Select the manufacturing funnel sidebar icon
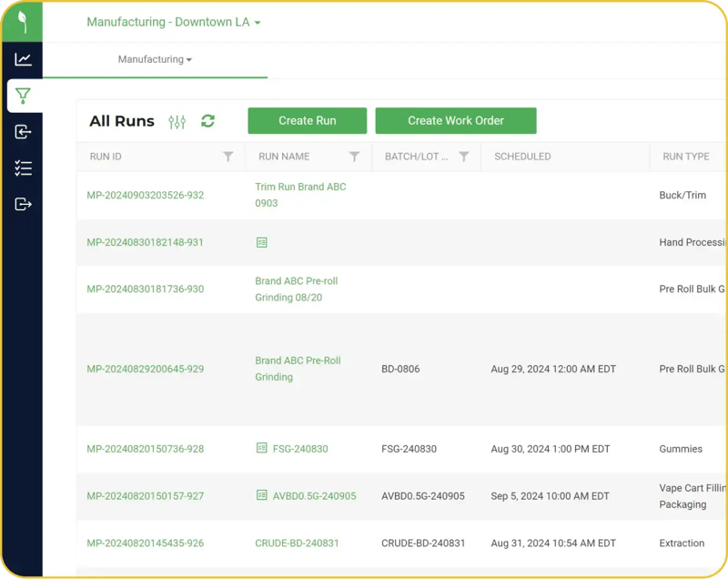728x579 pixels. pyautogui.click(x=23, y=96)
